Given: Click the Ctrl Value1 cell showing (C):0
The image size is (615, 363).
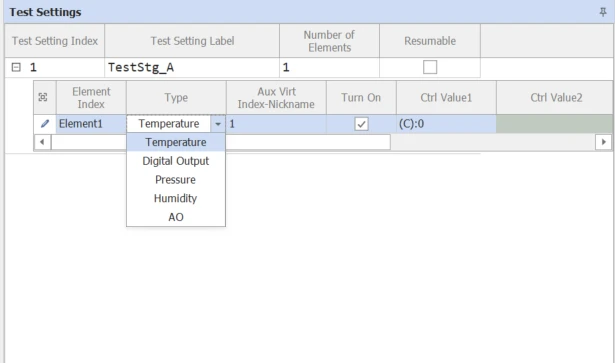Looking at the screenshot, I should point(446,124).
